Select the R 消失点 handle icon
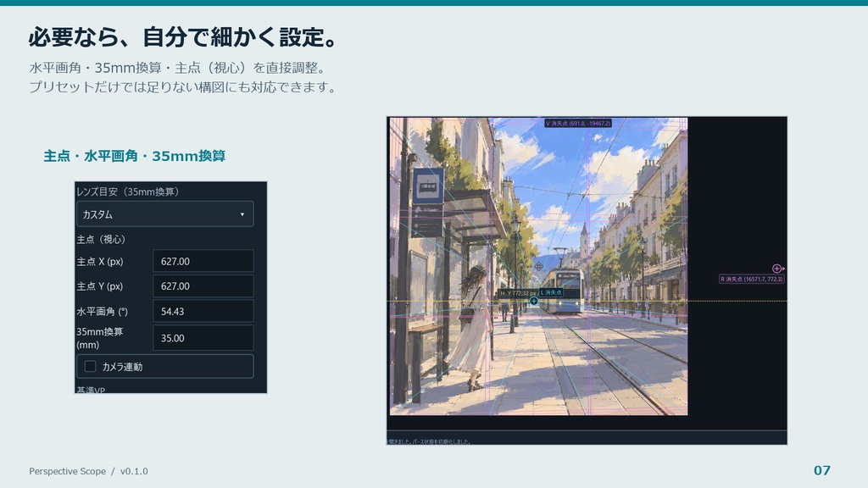868x488 pixels. pyautogui.click(x=777, y=269)
